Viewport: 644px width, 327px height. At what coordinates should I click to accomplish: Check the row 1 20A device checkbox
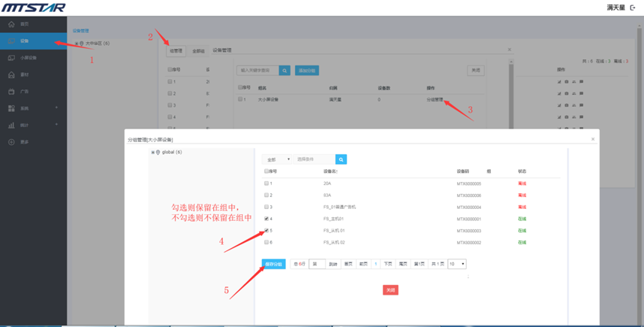coord(266,183)
